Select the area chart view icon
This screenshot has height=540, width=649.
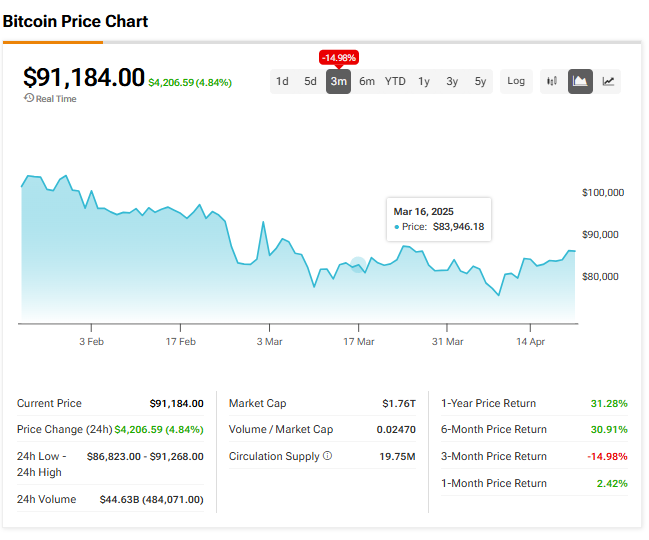pos(580,81)
